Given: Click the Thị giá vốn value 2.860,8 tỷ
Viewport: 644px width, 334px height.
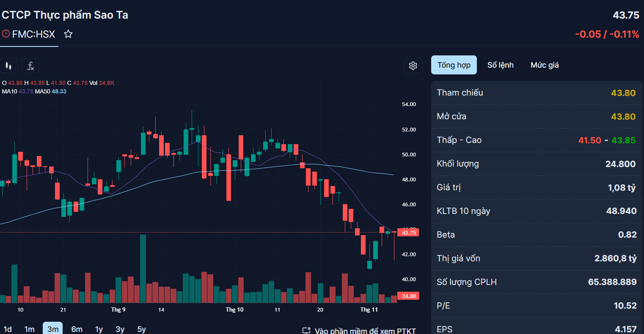Looking at the screenshot, I should pyautogui.click(x=616, y=258).
